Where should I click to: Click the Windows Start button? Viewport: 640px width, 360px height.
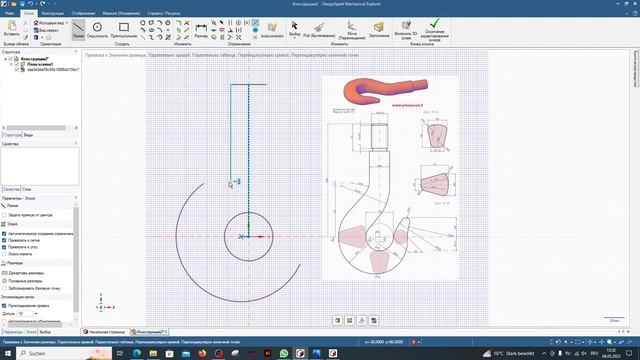7,353
